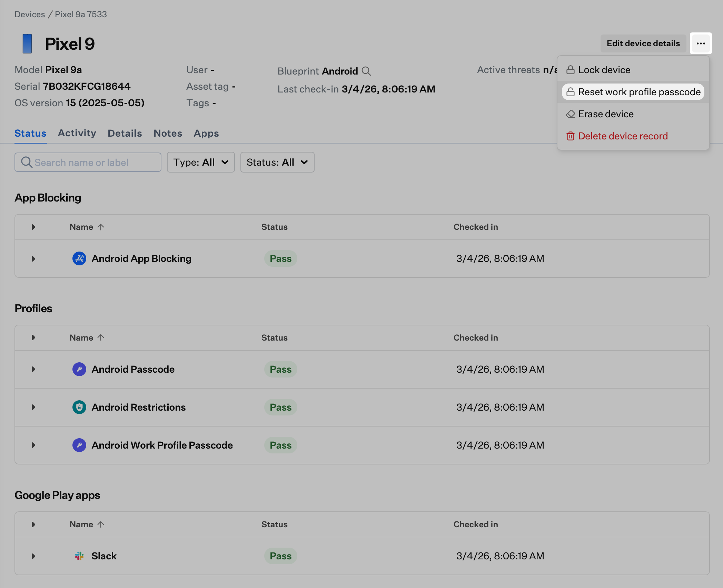Open the Status: All dropdown
This screenshot has height=588, width=723.
277,162
